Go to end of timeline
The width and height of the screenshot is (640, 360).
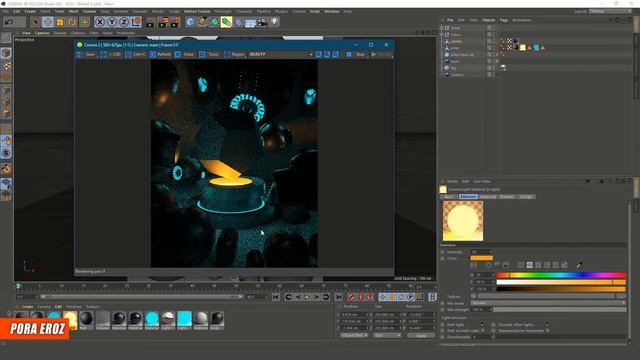[x=338, y=297]
